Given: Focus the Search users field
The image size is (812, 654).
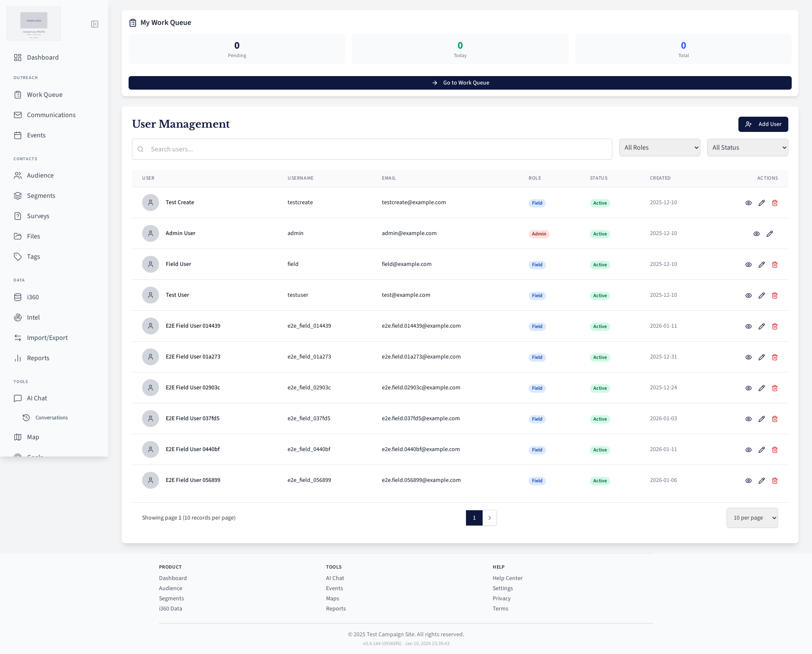Looking at the screenshot, I should [372, 149].
